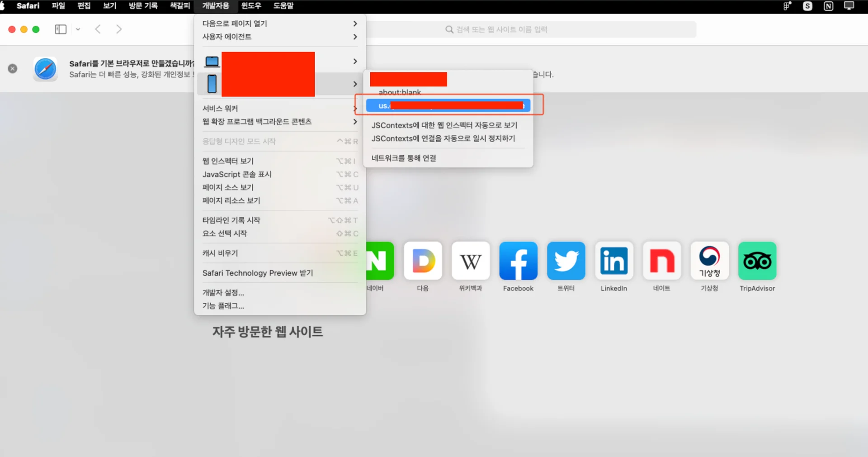Open the 방문 기록 menu
The height and width of the screenshot is (457, 868).
(x=143, y=6)
